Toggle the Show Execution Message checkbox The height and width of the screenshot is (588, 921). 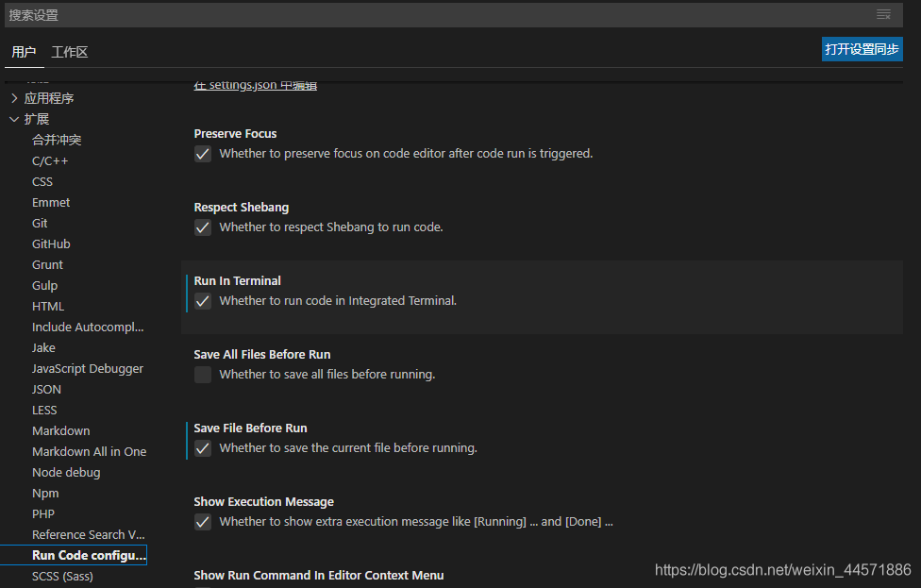[203, 522]
